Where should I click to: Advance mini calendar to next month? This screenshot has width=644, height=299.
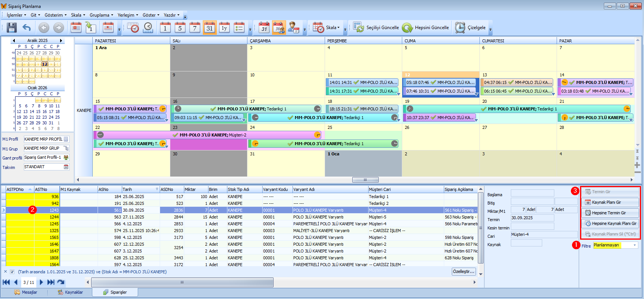coord(61,40)
